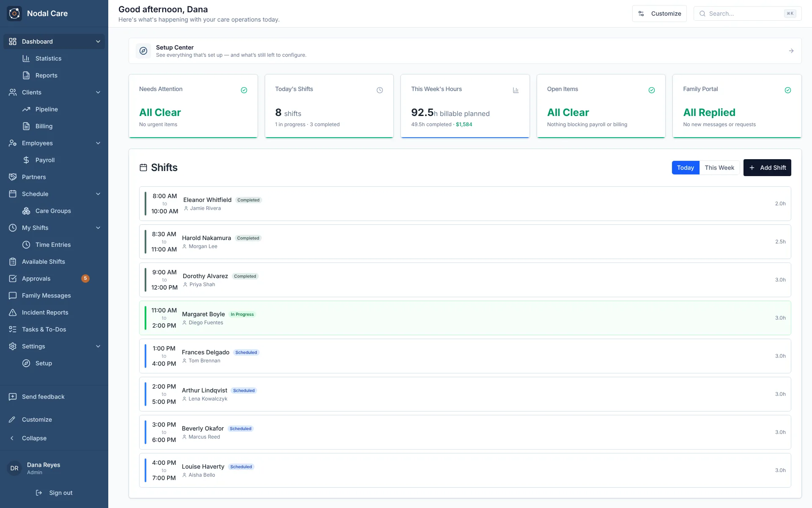Open Louise Haverty's 4:00 PM shift
This screenshot has height=508, width=812.
[465, 470]
